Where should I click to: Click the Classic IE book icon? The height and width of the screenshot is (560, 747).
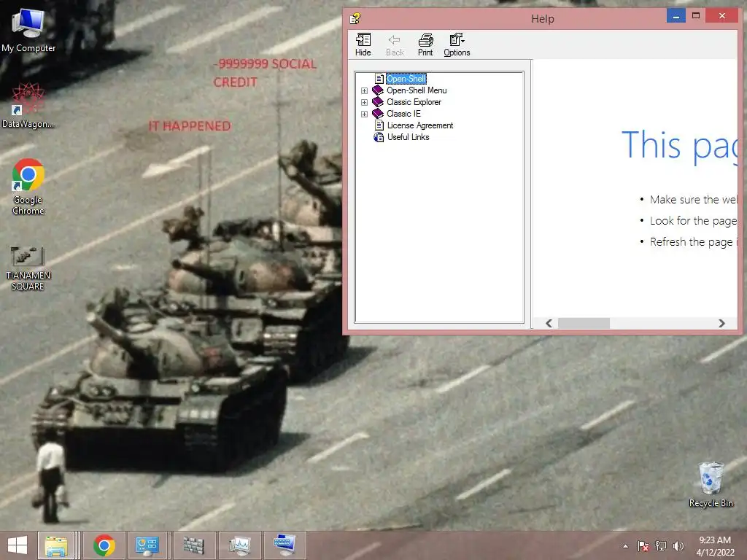pyautogui.click(x=378, y=113)
